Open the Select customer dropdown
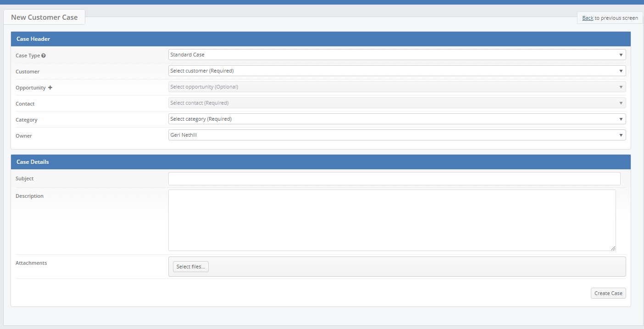Image resolution: width=644 pixels, height=329 pixels. click(x=397, y=71)
